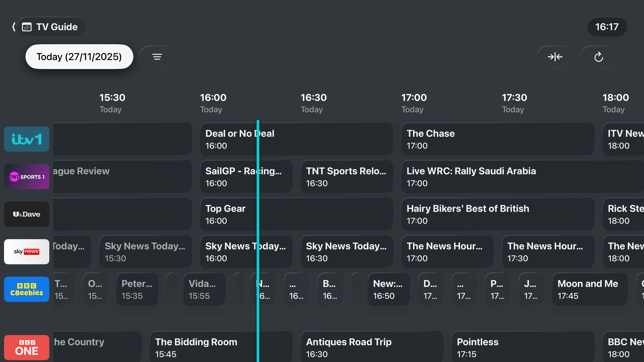
Task: Select the ITV1 channel logo
Action: click(x=26, y=139)
